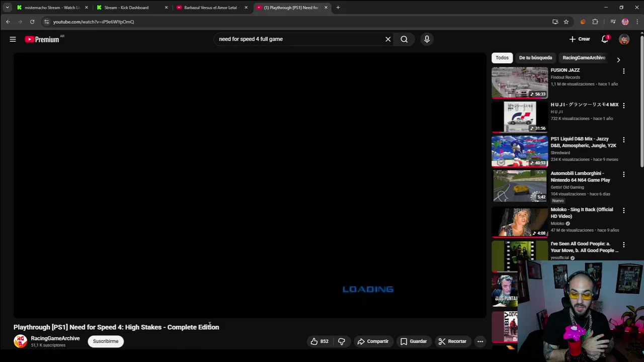Open more actions beside Recortar

tap(480, 341)
